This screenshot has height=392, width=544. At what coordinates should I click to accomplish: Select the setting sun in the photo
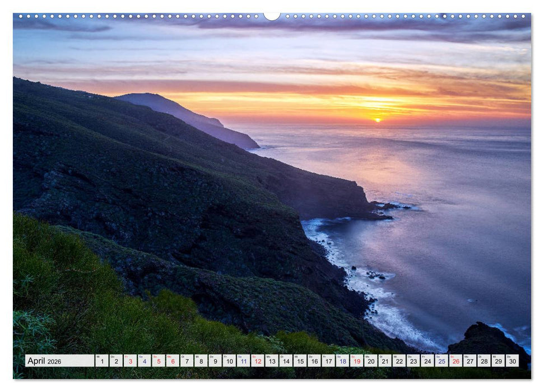tap(379, 119)
